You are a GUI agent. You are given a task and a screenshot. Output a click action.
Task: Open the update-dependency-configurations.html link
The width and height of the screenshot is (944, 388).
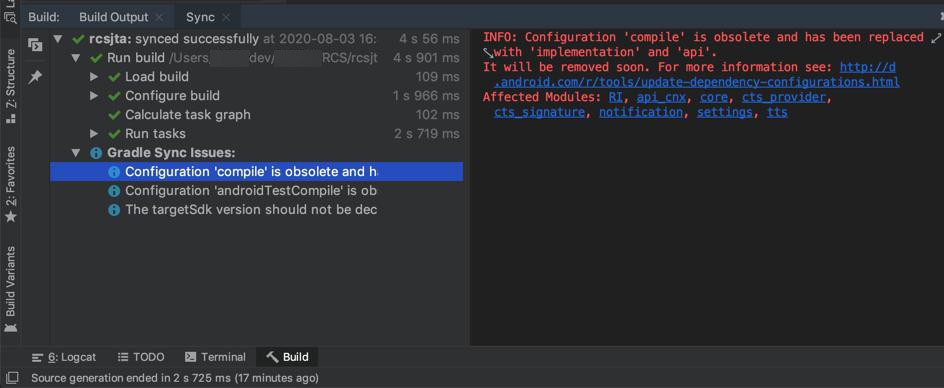[697, 82]
